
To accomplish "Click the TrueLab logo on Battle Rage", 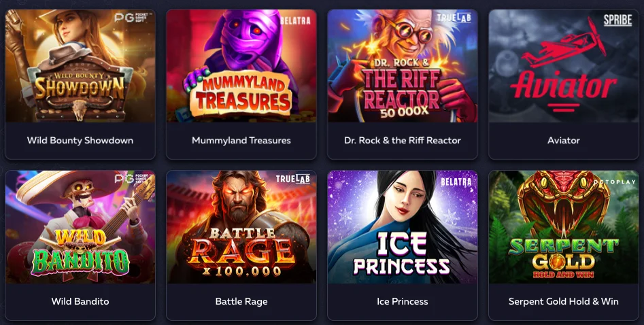I will 293,179.
